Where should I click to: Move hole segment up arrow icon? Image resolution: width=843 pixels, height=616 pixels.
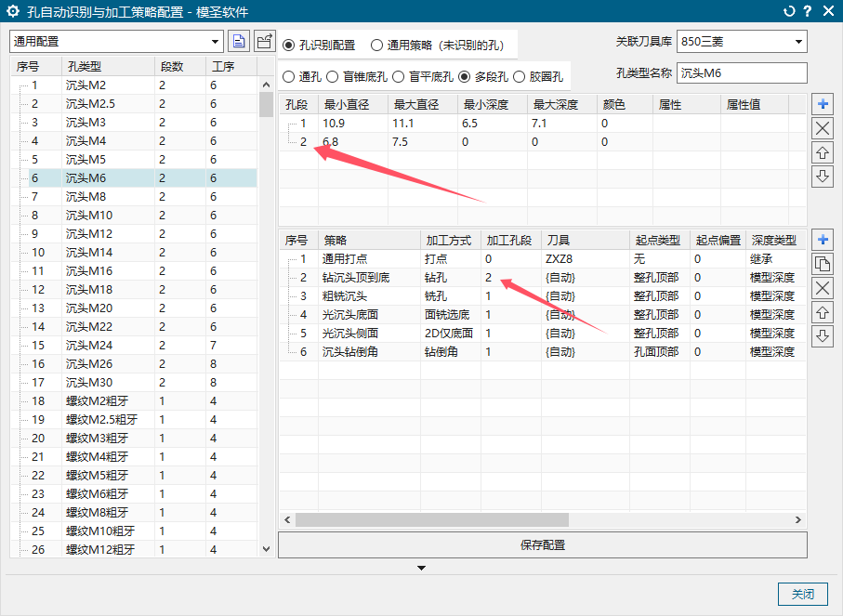823,152
